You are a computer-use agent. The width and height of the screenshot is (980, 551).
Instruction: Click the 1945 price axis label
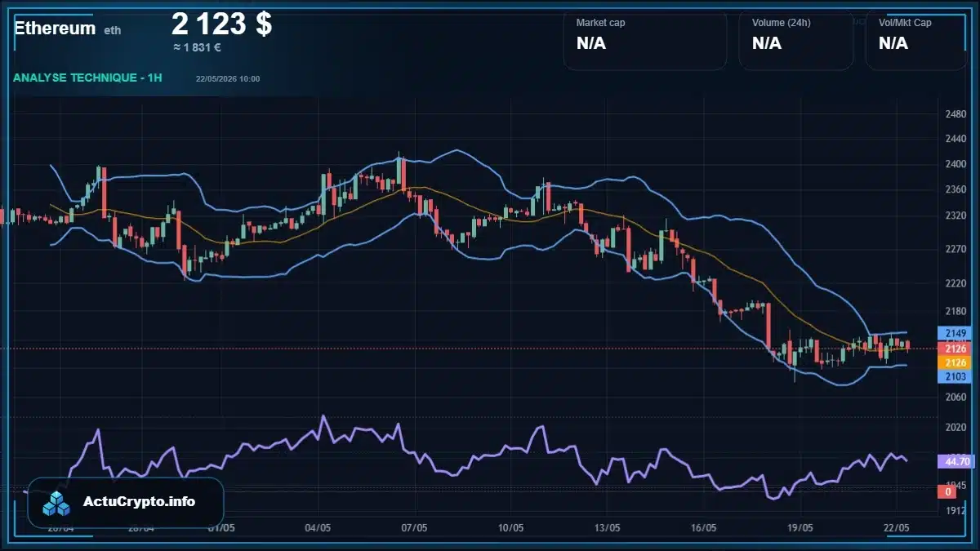coord(955,485)
